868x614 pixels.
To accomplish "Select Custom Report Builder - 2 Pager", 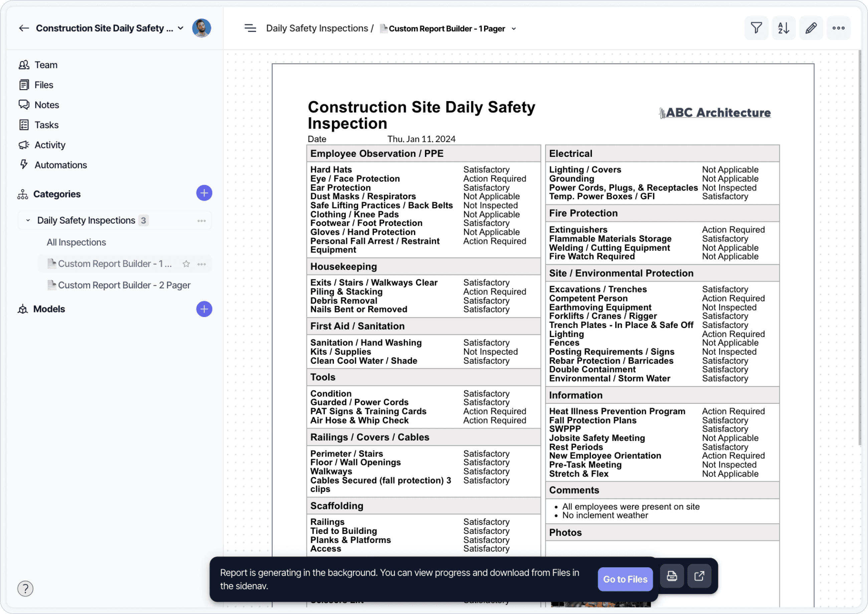I will click(x=124, y=285).
